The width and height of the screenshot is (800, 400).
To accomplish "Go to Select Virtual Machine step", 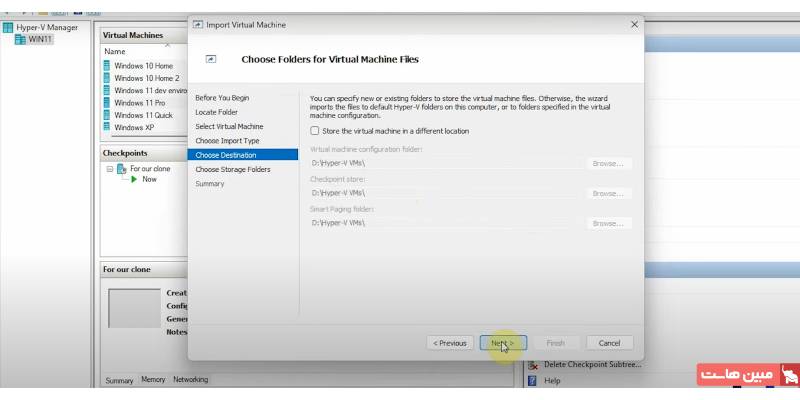I will tap(229, 126).
